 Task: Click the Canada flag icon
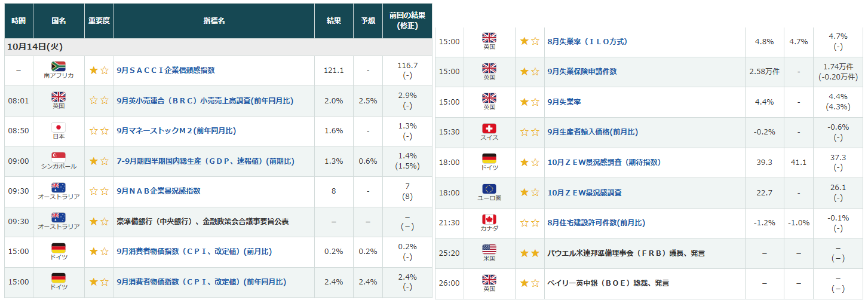(489, 219)
